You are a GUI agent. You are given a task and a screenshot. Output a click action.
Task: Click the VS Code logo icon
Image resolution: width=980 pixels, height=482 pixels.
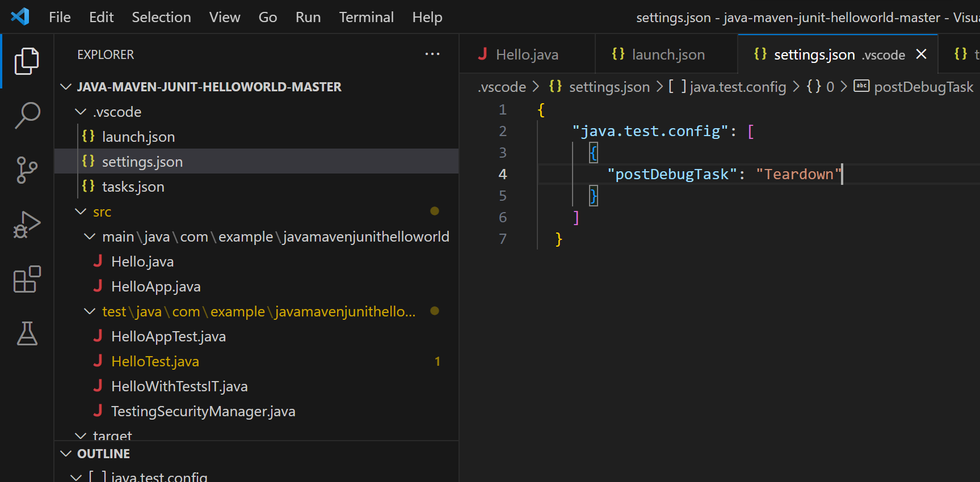pos(20,16)
